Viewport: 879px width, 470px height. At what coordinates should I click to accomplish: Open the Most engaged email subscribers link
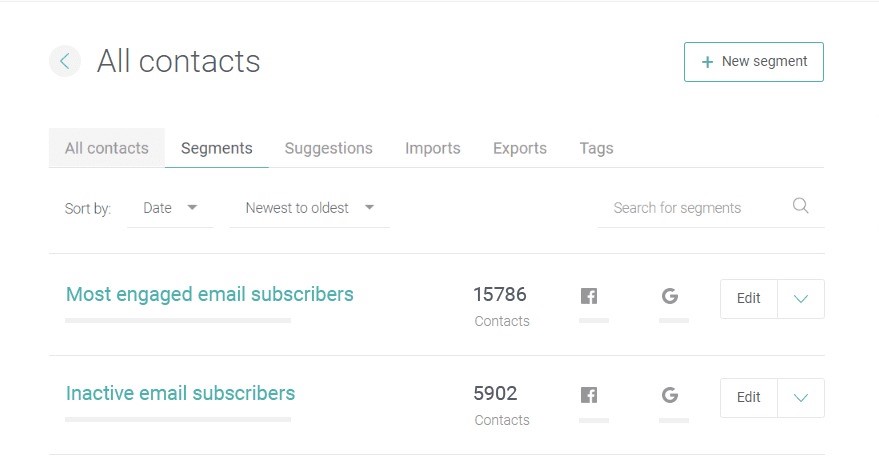210,294
